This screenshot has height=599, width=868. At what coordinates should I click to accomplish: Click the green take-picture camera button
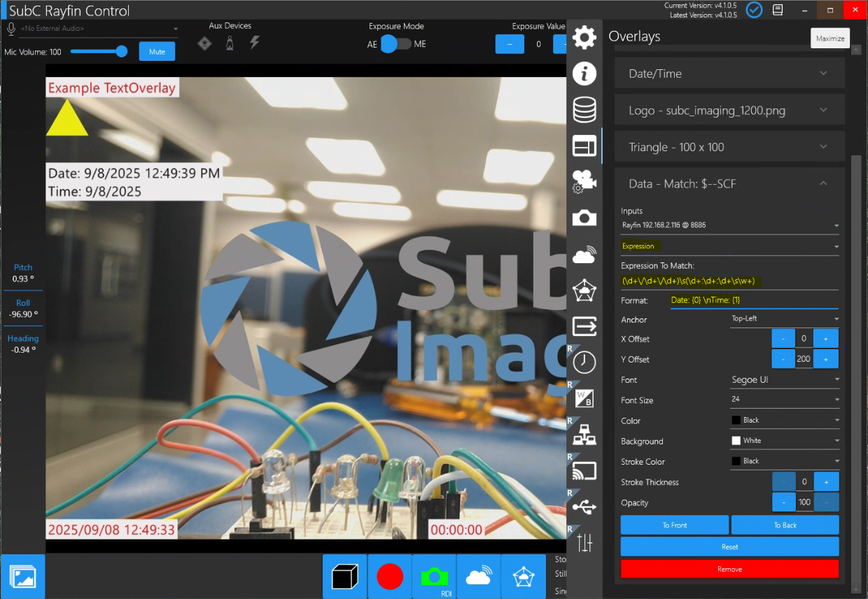click(434, 576)
